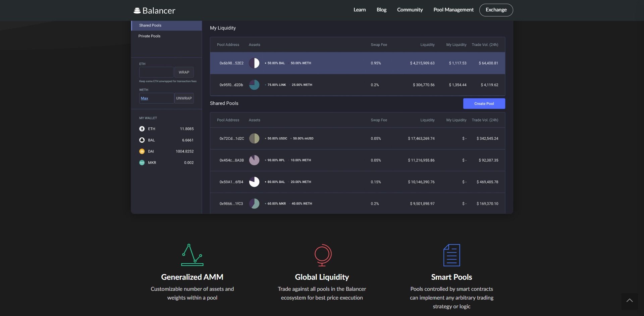Click the Generalized AMM chart icon
Viewport: 644px width, 316px height.
192,255
